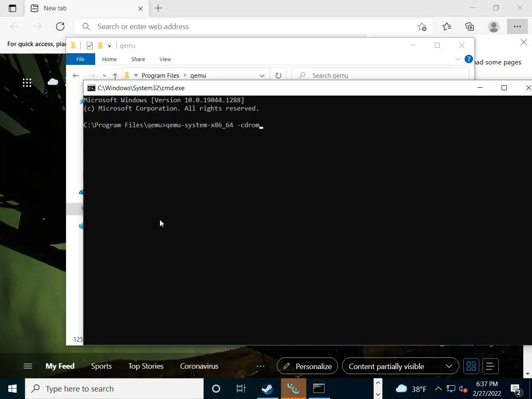The height and width of the screenshot is (399, 532).
Task: Add this page to favorites star-plus icon
Action: (422, 27)
